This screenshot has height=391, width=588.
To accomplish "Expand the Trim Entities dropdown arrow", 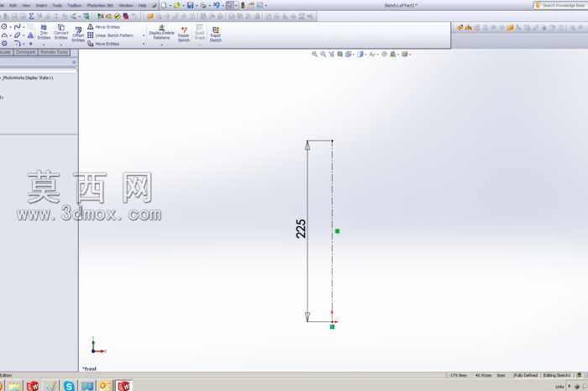I will point(44,45).
